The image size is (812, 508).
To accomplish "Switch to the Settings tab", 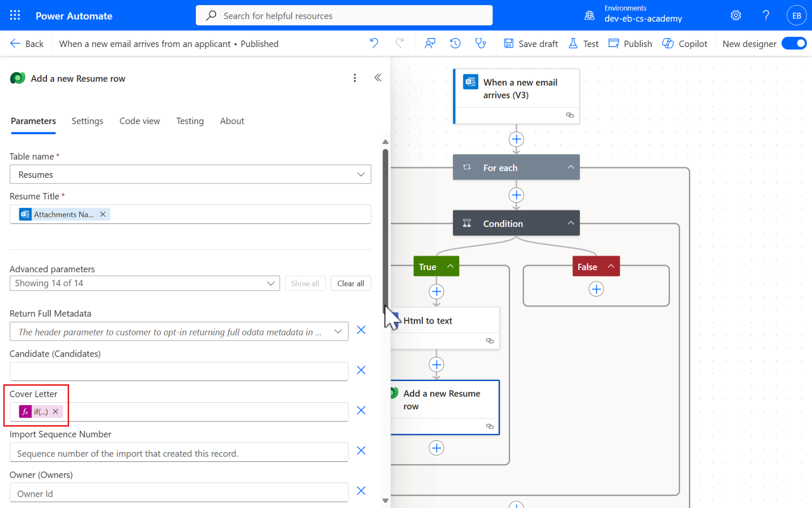I will click(87, 121).
